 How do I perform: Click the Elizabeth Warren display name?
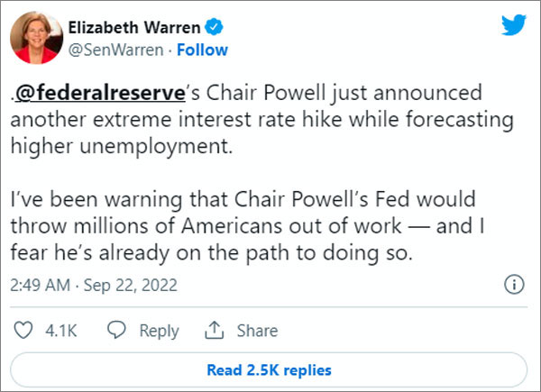tap(133, 29)
